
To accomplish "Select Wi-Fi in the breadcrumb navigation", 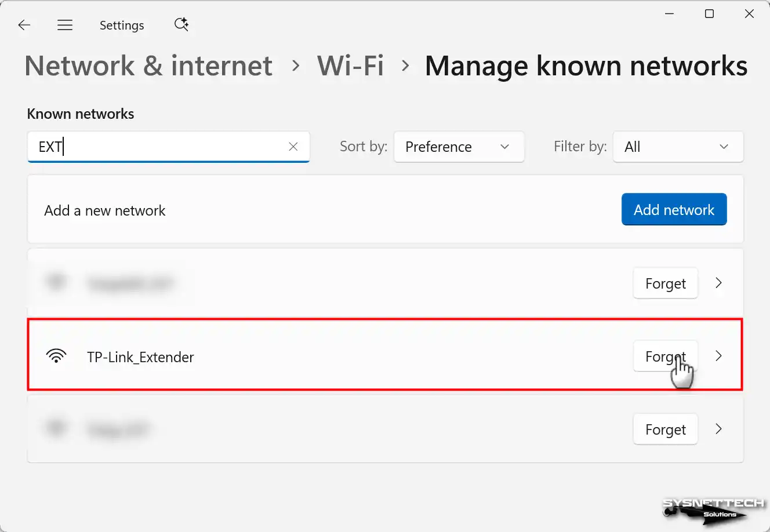I will click(350, 65).
